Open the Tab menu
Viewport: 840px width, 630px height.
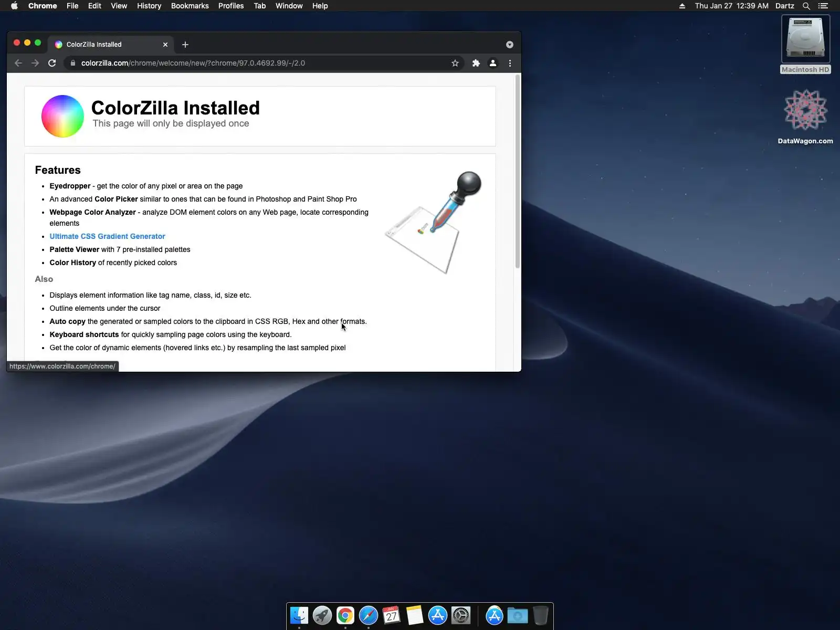(x=259, y=6)
